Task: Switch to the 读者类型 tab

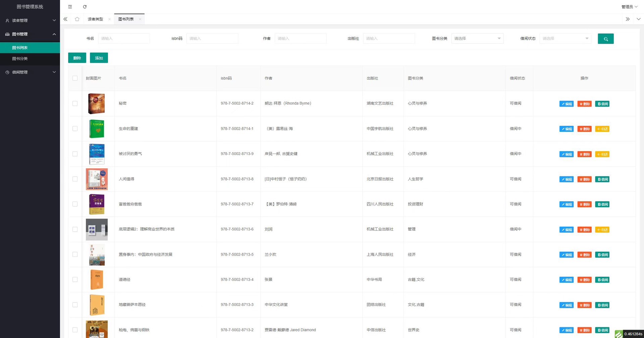Action: (x=95, y=19)
